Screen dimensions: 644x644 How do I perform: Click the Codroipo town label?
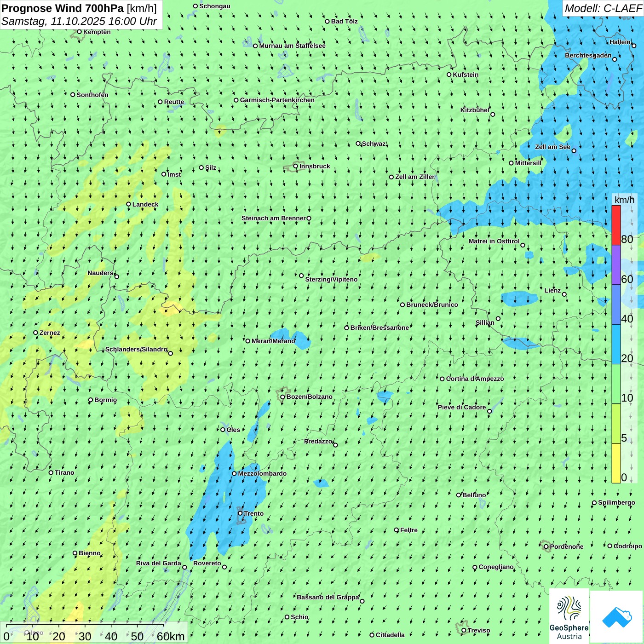[628, 546]
